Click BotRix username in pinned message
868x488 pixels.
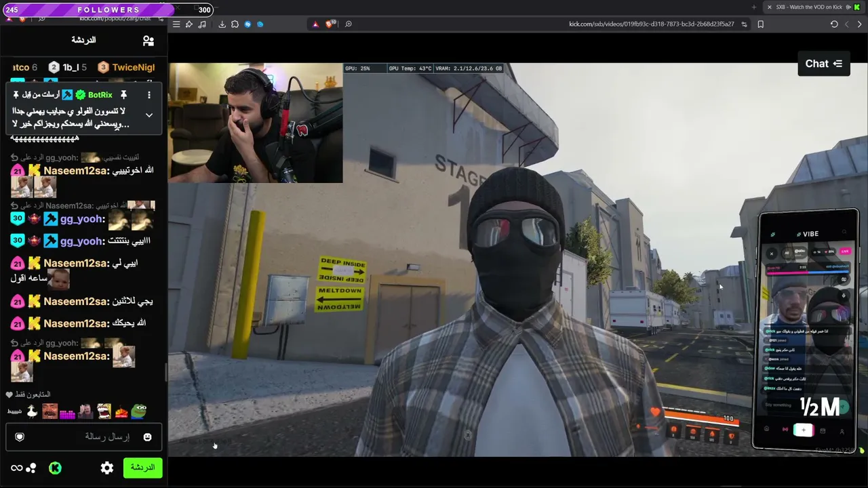pyautogui.click(x=100, y=95)
